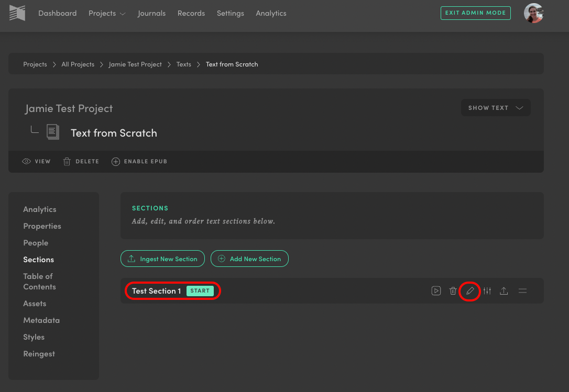
Task: Open section options with the sliders icon
Action: point(487,290)
